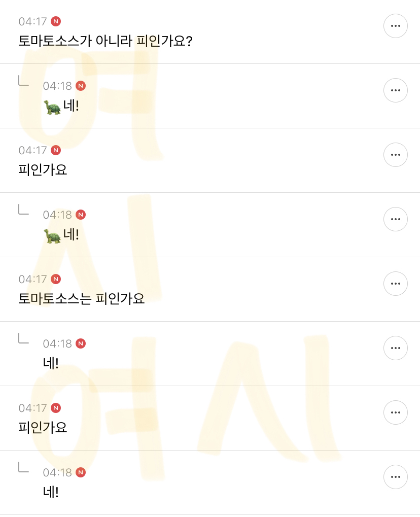
Task: Open more options for "피인가요" comment between turtle replies
Action: pos(395,155)
